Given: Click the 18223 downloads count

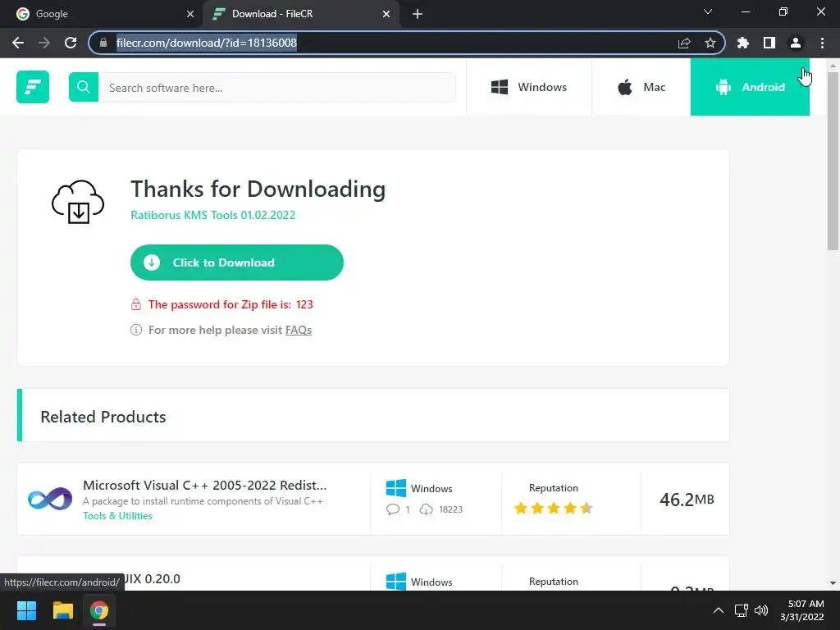Looking at the screenshot, I should tap(450, 509).
